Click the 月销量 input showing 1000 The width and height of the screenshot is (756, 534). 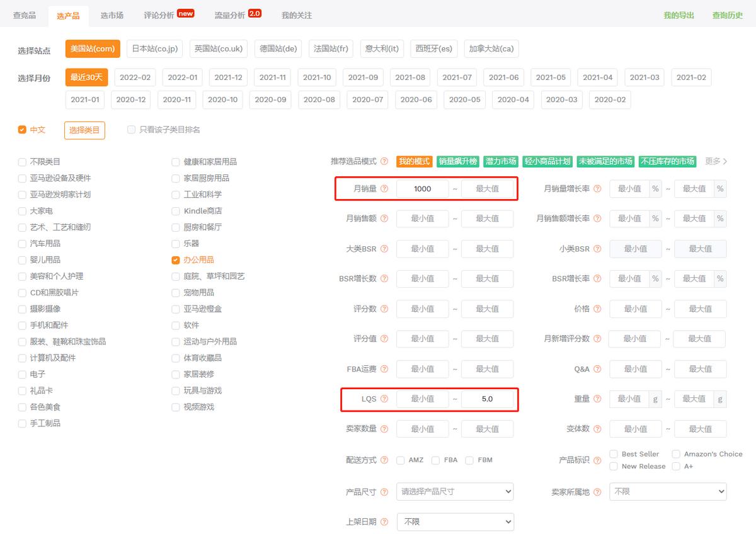pos(423,188)
